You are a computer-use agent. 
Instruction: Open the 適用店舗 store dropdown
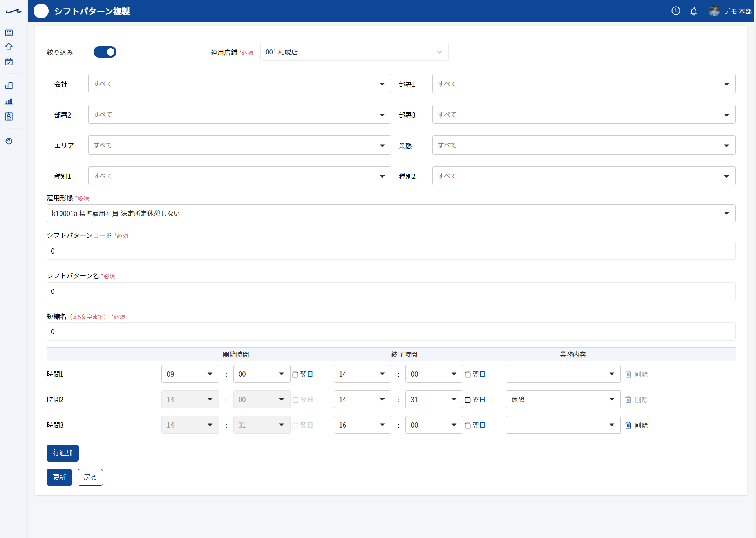(x=354, y=52)
